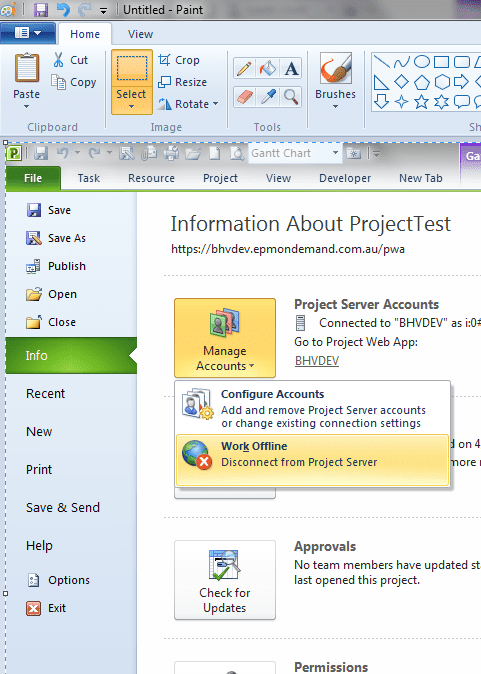Select the Diamond shape in Paint
The image size is (481, 674).
click(x=401, y=81)
